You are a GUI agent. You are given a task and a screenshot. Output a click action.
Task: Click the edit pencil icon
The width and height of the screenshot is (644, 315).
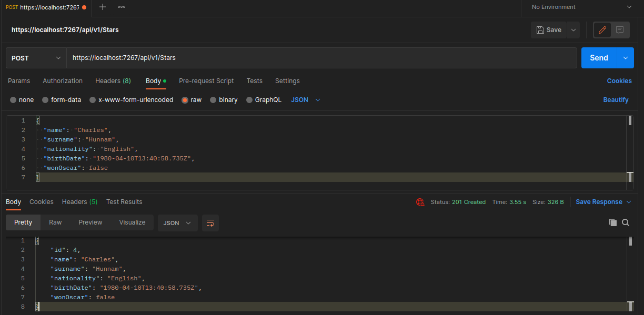coord(602,30)
